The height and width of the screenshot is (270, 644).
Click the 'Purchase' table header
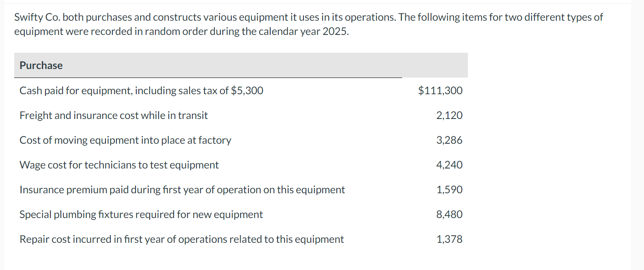click(41, 65)
